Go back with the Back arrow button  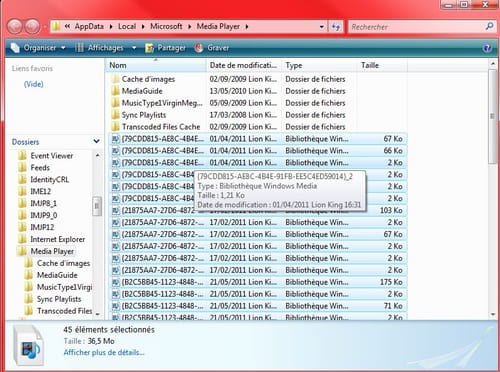click(15, 26)
